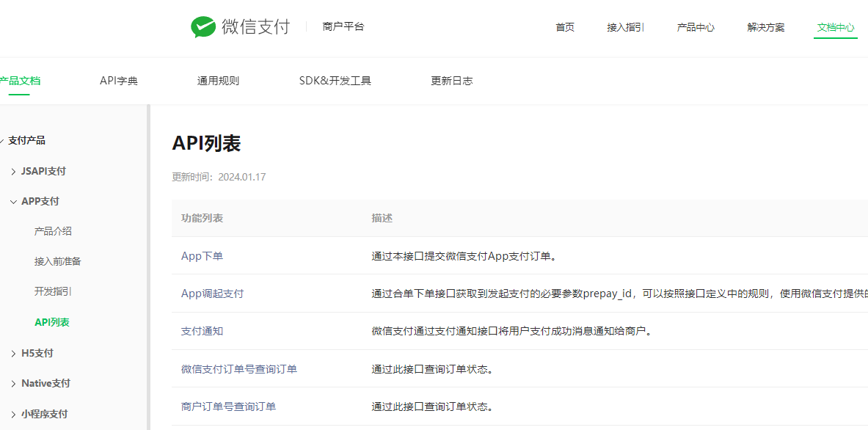Open 开发指引 in the sidebar

53,291
